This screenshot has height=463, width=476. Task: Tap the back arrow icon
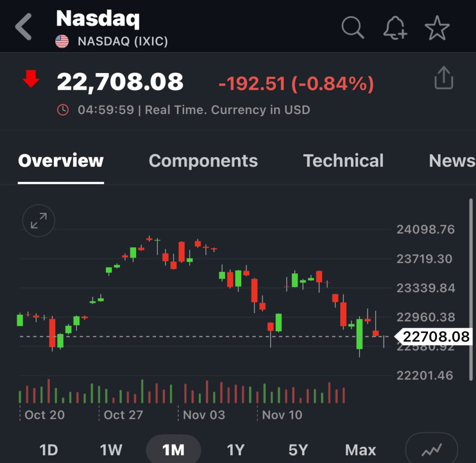(24, 26)
